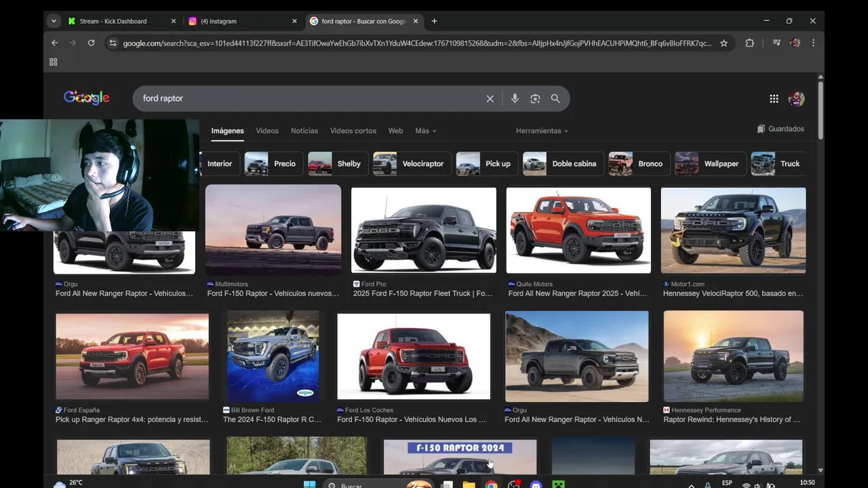
Task: Switch to Videos cortos tab
Action: [x=353, y=131]
